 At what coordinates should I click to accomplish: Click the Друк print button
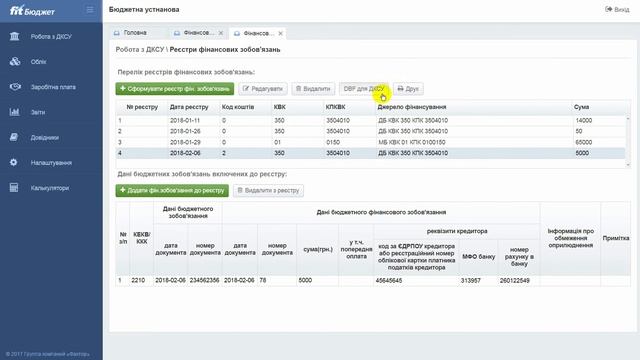tap(408, 89)
